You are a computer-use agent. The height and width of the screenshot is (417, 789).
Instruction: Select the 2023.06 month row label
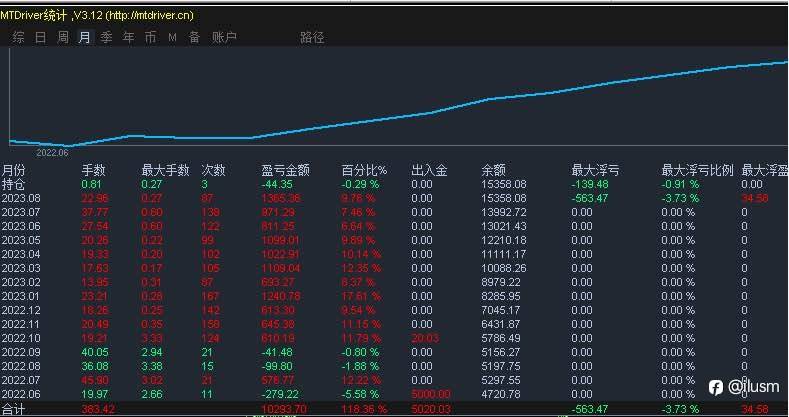[x=21, y=226]
